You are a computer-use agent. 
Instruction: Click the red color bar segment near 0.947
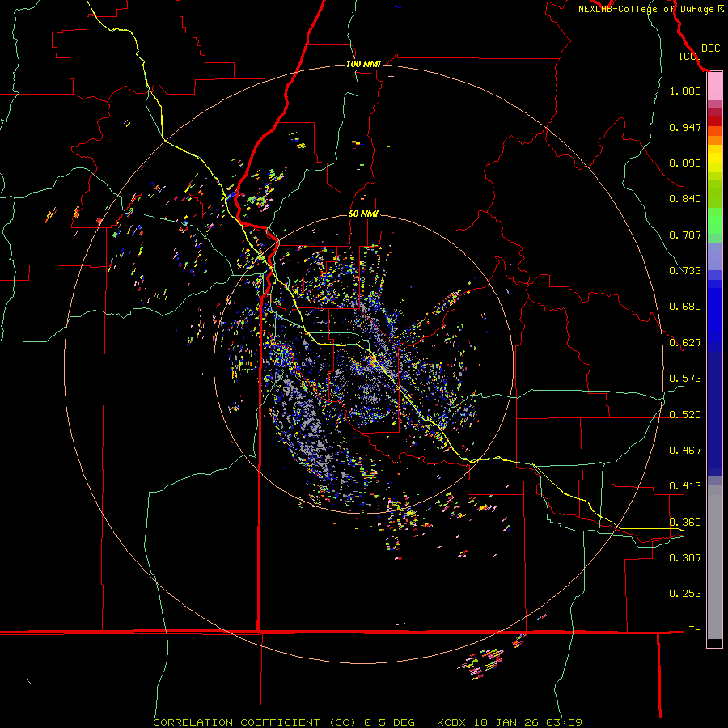714,121
